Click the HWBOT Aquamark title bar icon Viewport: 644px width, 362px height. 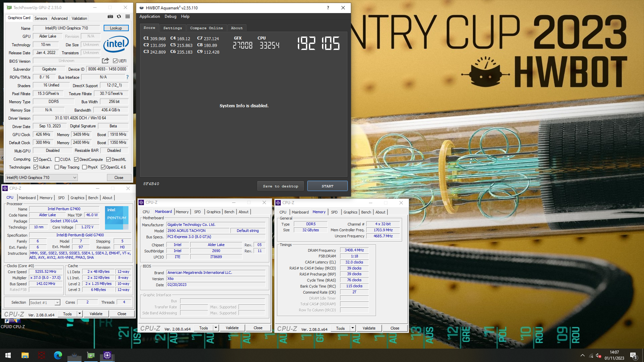142,8
